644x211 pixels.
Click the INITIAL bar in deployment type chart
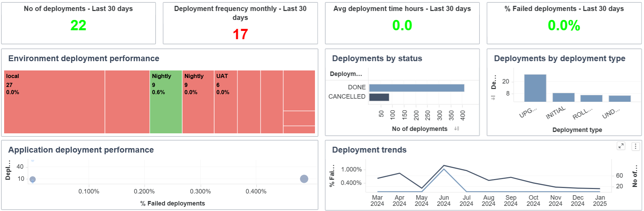(564, 97)
